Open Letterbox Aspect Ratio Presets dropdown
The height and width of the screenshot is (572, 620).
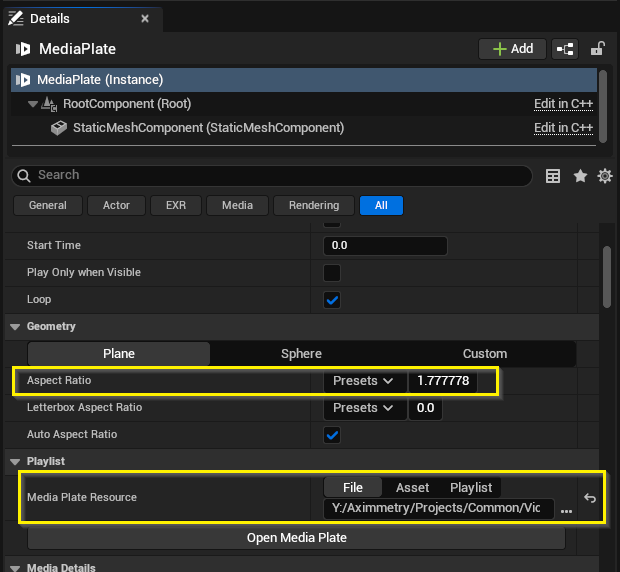(x=364, y=408)
